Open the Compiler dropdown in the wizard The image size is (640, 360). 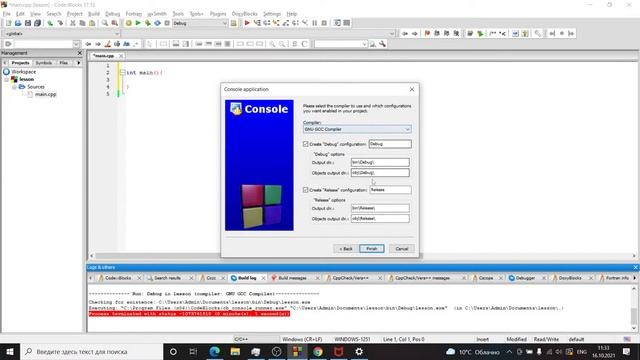357,129
